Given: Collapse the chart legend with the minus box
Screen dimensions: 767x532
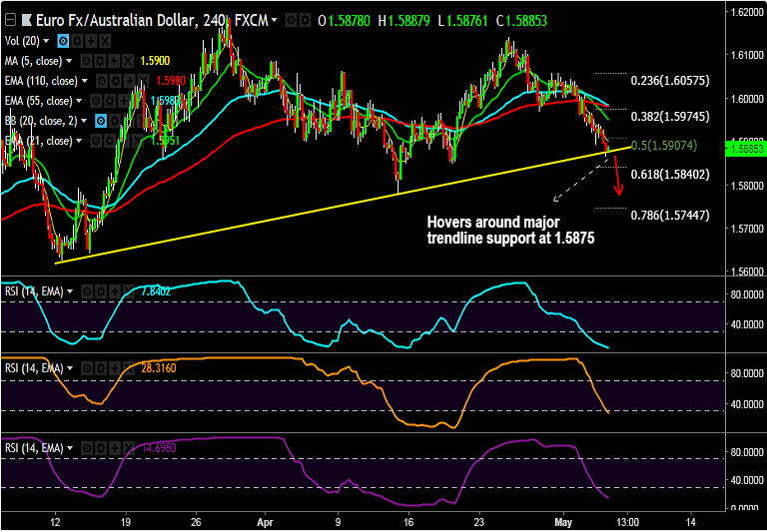Looking at the screenshot, I should pyautogui.click(x=10, y=20).
